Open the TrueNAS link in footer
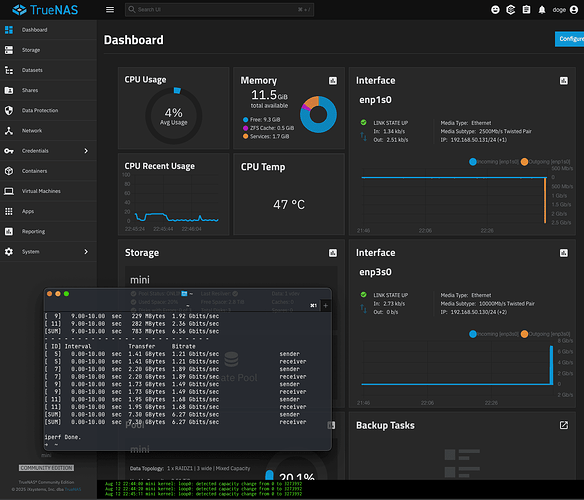This screenshot has width=584, height=500. pyautogui.click(x=73, y=489)
